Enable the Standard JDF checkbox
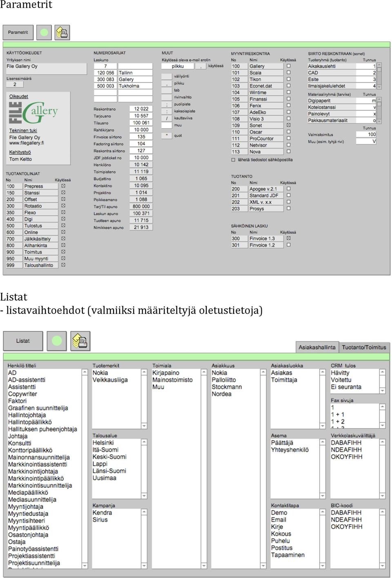Viewport: 392px width, 578px height. [289, 195]
